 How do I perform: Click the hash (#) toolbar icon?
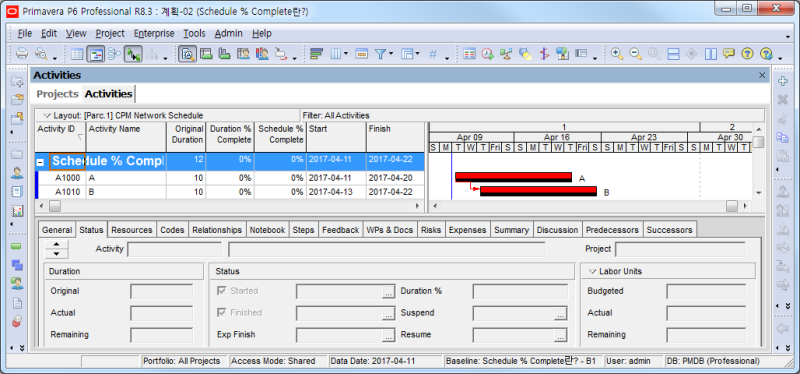pos(433,54)
